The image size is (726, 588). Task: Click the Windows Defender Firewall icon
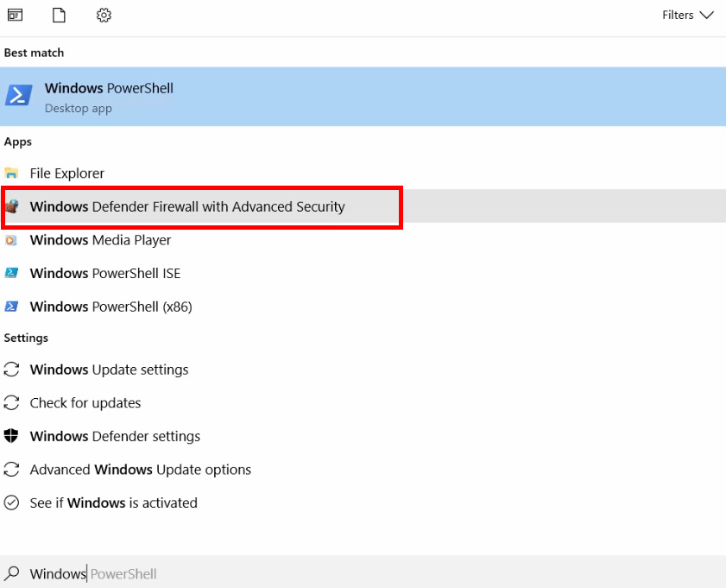[x=11, y=206]
